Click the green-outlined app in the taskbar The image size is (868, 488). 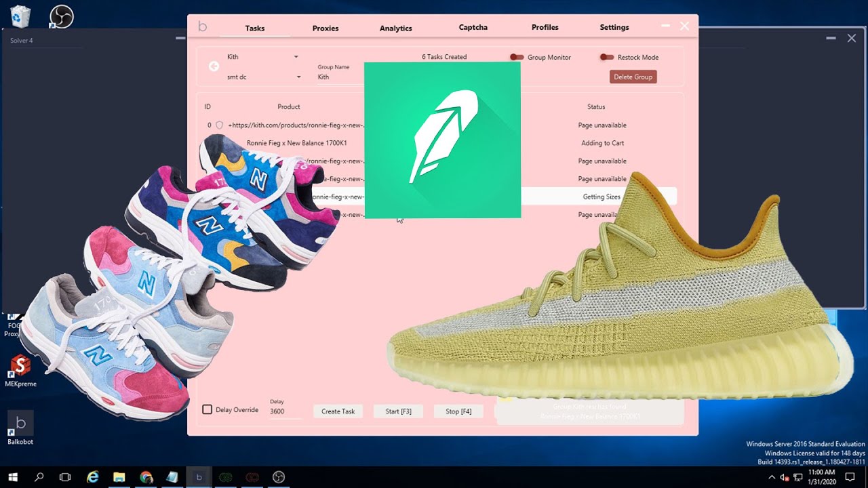tap(226, 477)
